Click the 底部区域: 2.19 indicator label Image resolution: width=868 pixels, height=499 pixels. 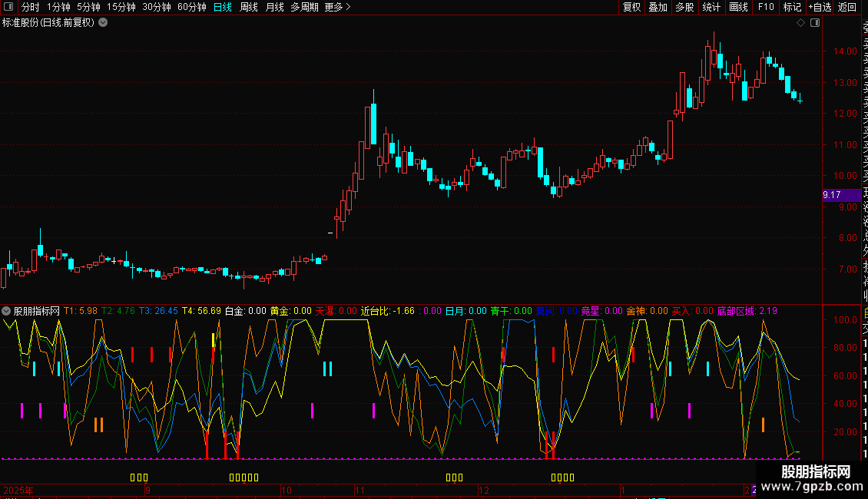747,311
